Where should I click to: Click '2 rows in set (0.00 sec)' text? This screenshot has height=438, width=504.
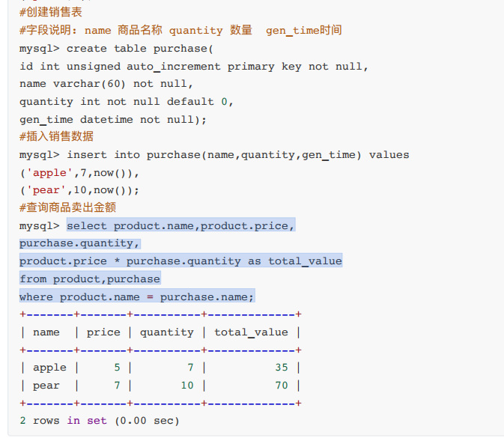[100, 421]
